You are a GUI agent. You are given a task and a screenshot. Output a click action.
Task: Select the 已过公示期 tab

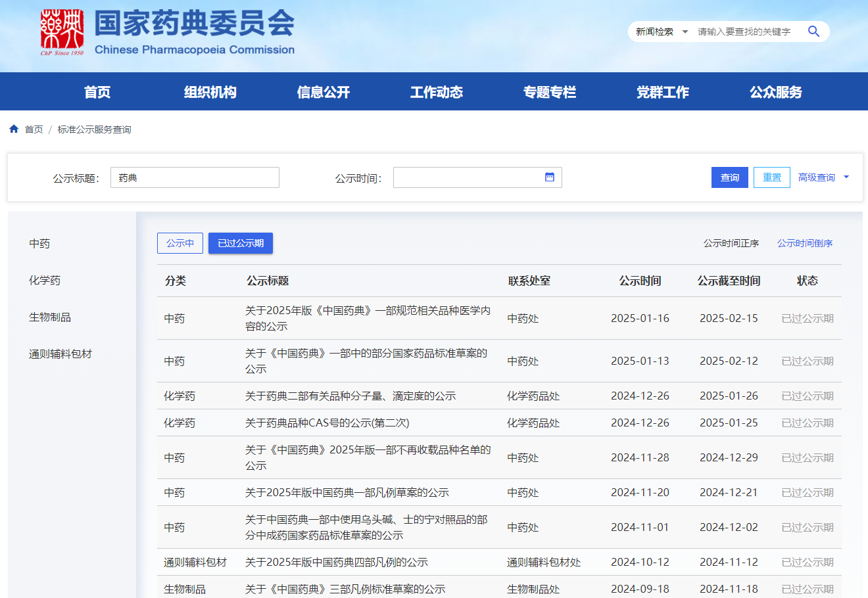(x=241, y=243)
